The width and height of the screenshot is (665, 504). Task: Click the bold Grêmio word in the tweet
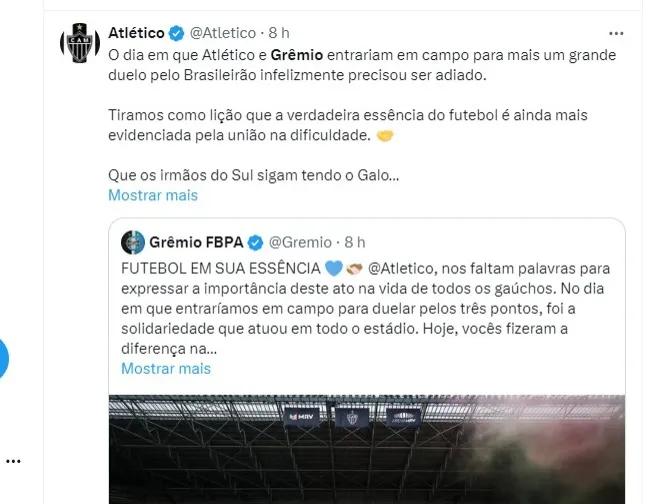(x=297, y=55)
